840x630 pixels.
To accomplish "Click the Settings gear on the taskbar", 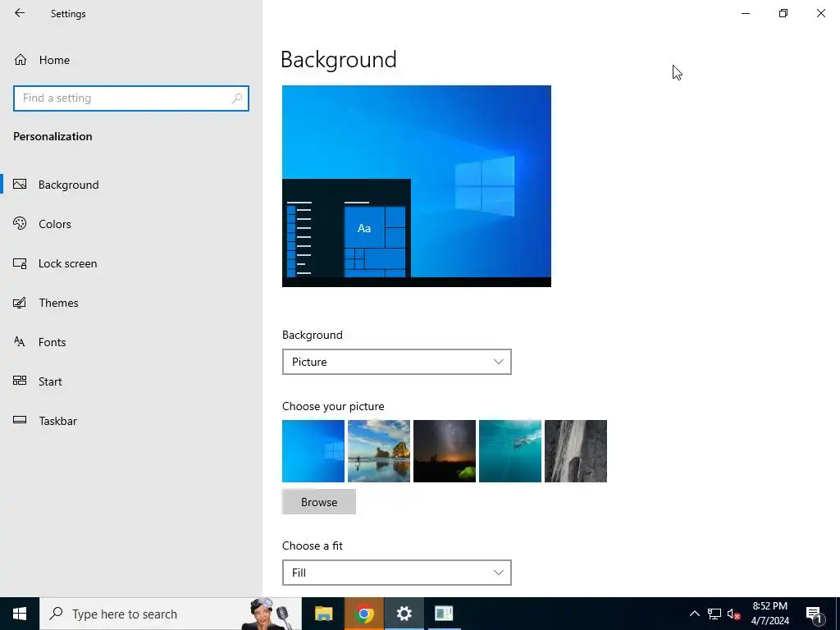I will point(404,614).
